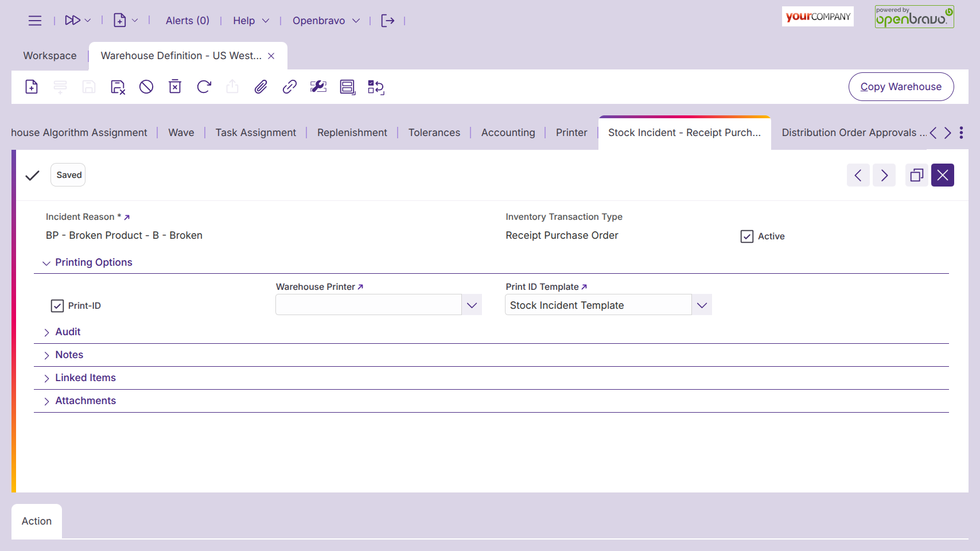Viewport: 980px width, 551px height.
Task: Click the Copy Warehouse button
Action: (901, 87)
